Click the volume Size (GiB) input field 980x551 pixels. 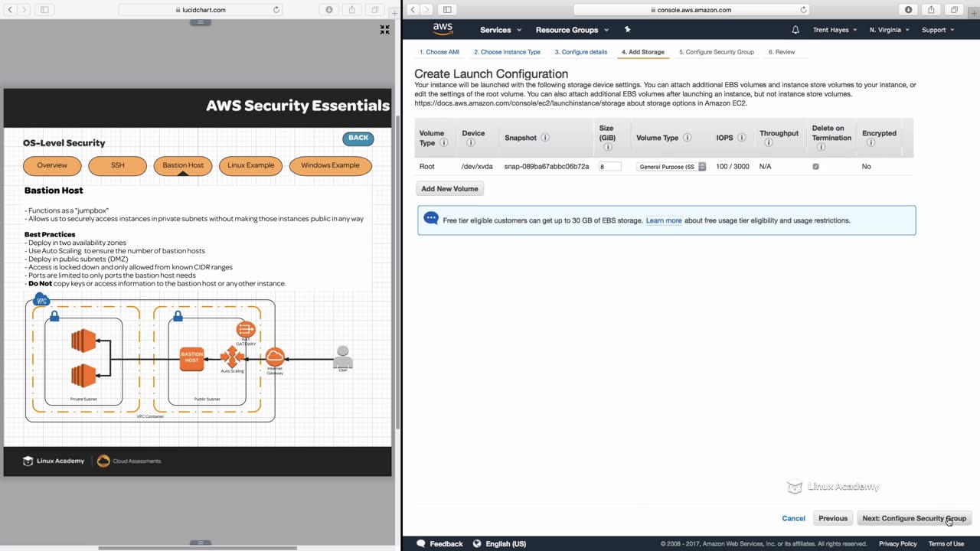(610, 166)
